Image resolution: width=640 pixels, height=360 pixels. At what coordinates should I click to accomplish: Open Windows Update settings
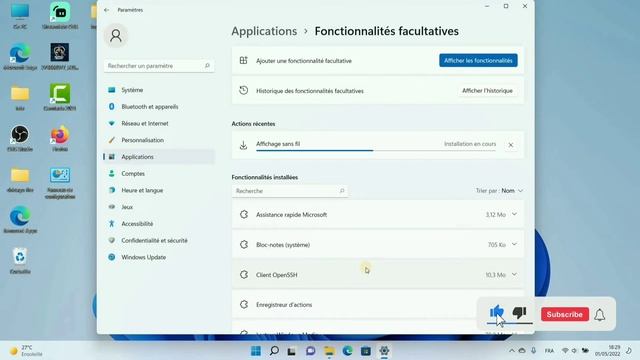[x=159, y=257]
